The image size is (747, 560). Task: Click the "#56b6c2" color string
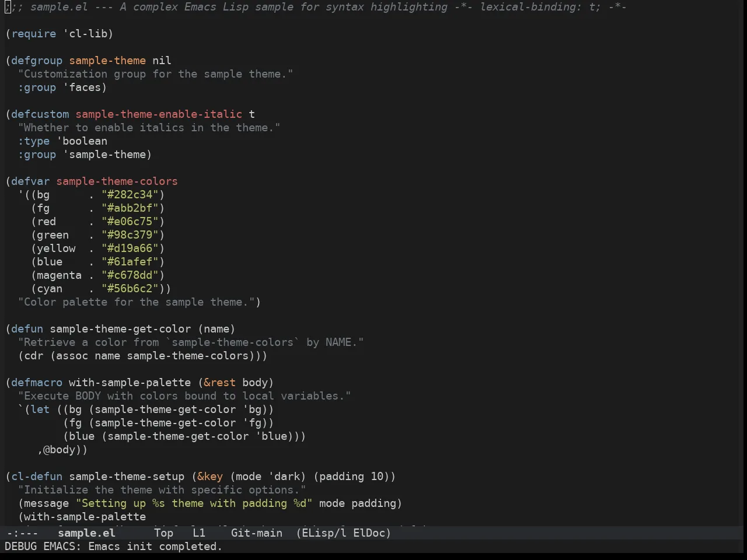(x=130, y=289)
